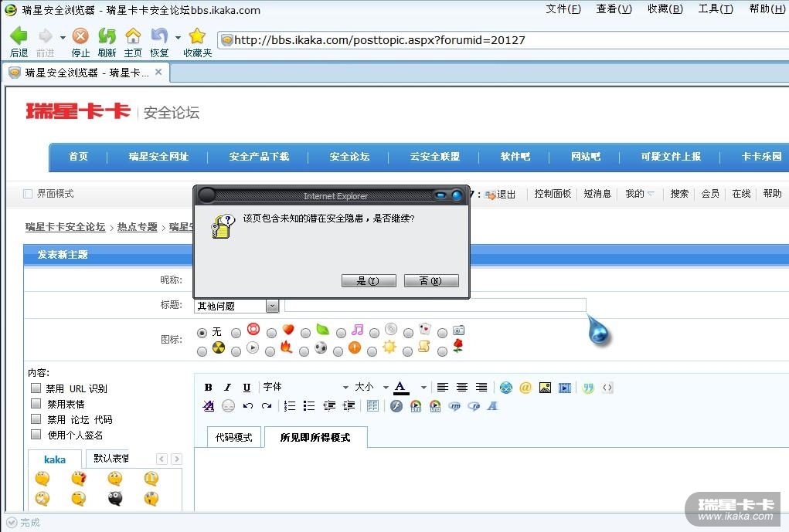Center align text in editor
789x532 pixels.
[x=462, y=387]
